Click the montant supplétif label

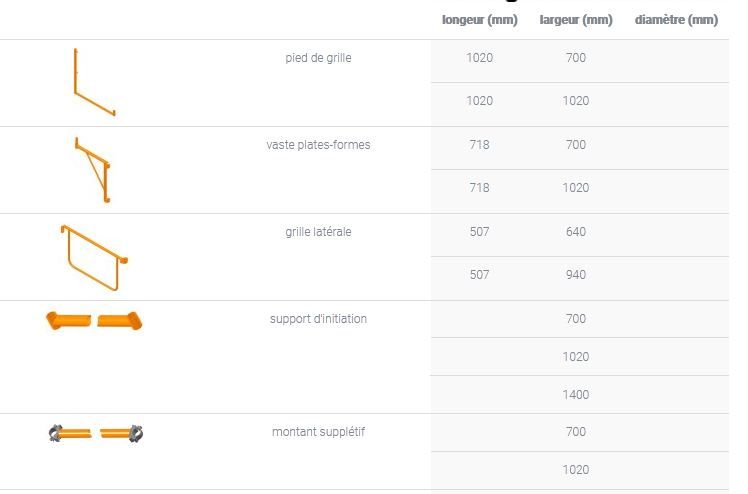pos(318,432)
